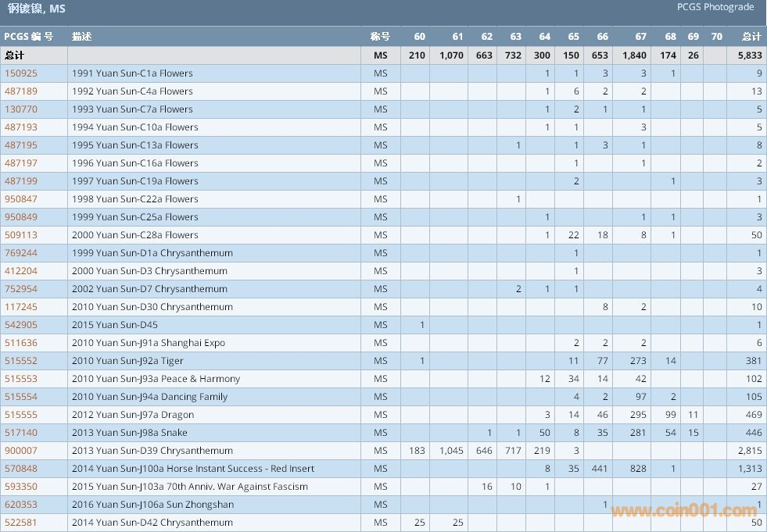Open the PCGS Photograde link
Screen dimensions: 767x532
[x=715, y=7]
